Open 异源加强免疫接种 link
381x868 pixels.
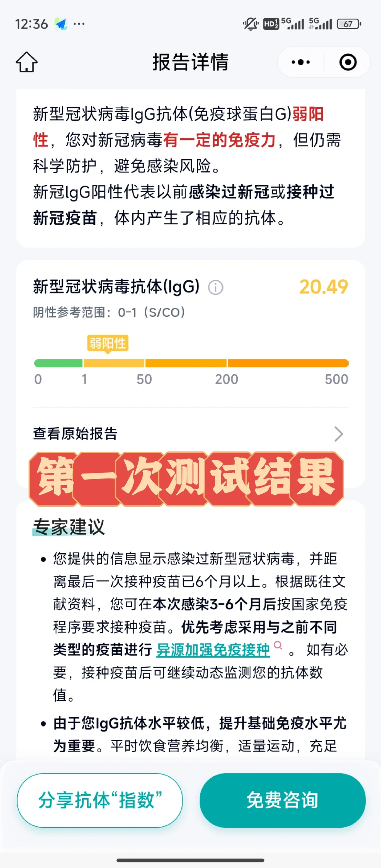(213, 650)
